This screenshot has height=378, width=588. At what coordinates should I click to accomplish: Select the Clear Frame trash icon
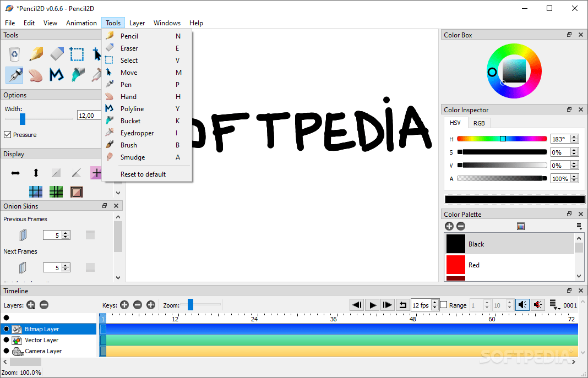point(14,54)
